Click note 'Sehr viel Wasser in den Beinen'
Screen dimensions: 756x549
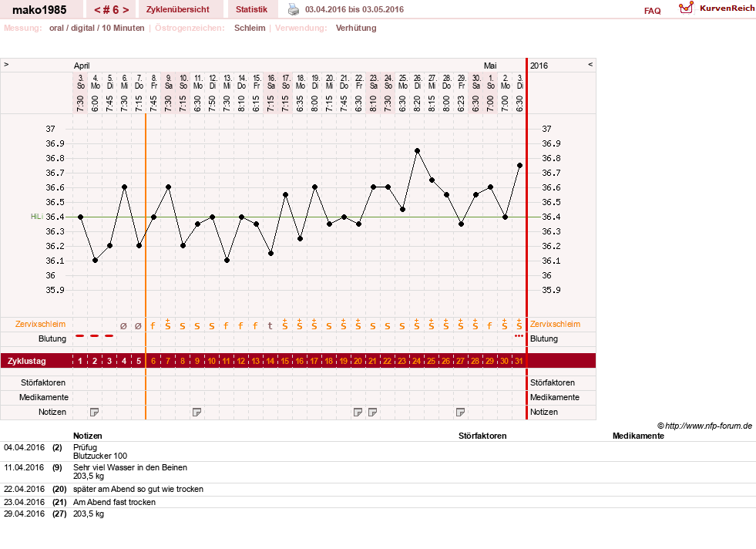click(130, 467)
